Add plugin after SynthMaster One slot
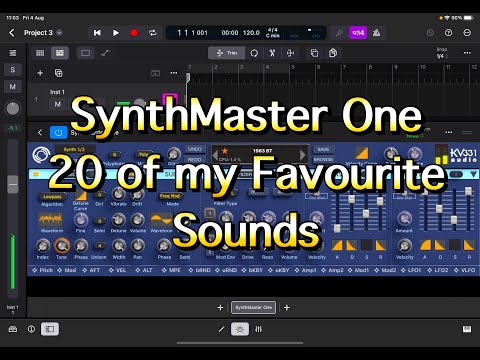480x360 pixels. (x=287, y=307)
